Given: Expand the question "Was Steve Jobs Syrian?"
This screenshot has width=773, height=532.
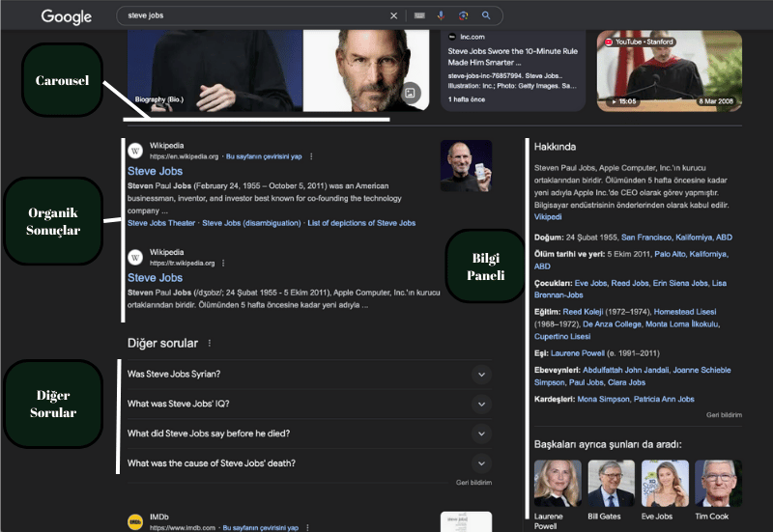Looking at the screenshot, I should click(481, 375).
